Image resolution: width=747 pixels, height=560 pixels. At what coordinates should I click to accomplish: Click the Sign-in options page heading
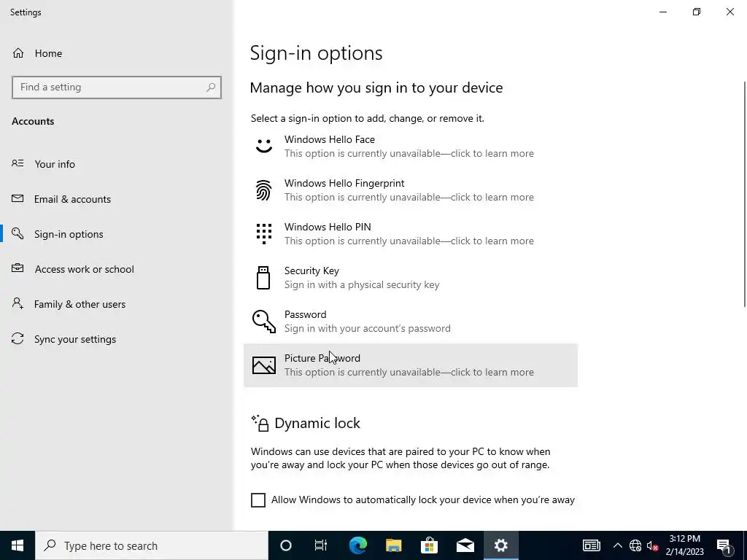(x=317, y=52)
